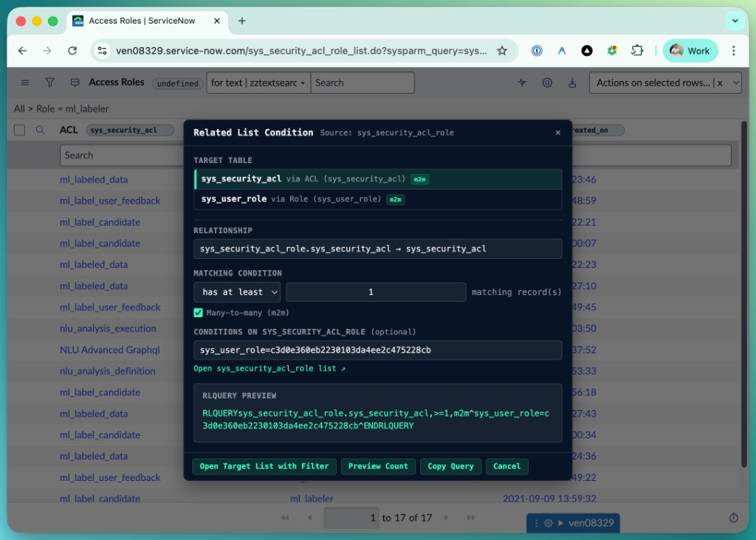Click the page number field in pagination
Viewport: 756px width, 540px height.
coord(351,518)
